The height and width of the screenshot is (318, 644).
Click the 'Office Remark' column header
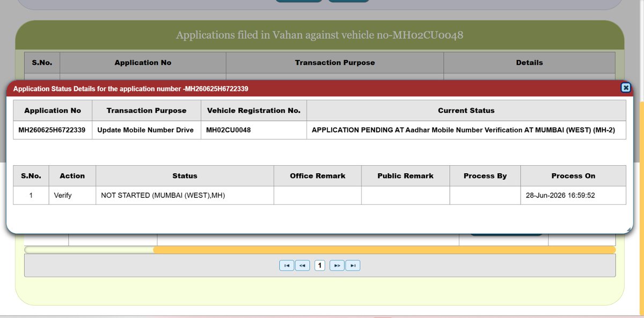coord(318,176)
